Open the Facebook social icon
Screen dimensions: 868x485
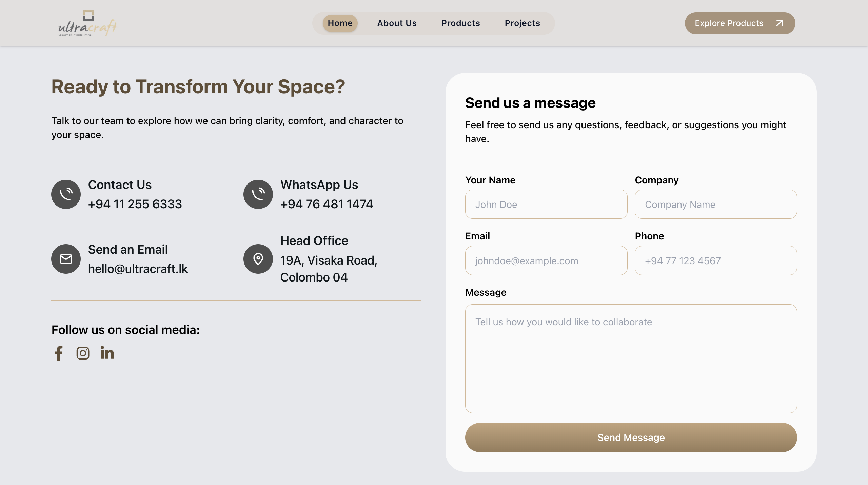58,353
